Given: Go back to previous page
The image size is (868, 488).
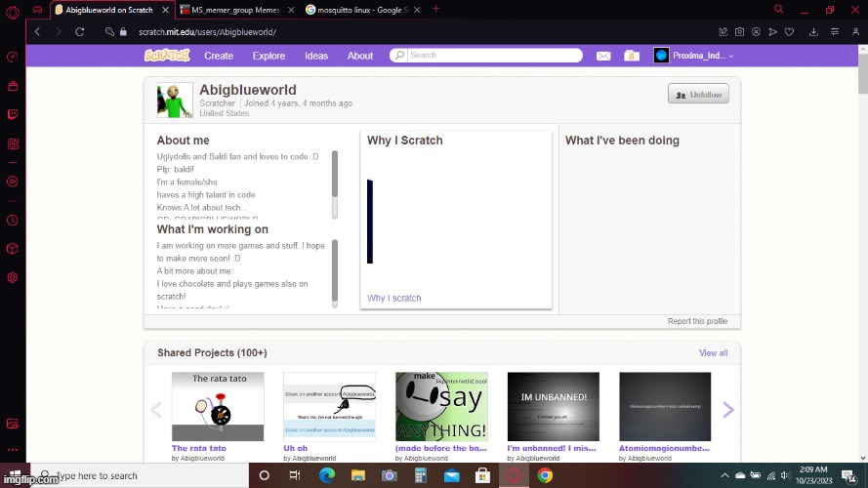Looking at the screenshot, I should (38, 32).
